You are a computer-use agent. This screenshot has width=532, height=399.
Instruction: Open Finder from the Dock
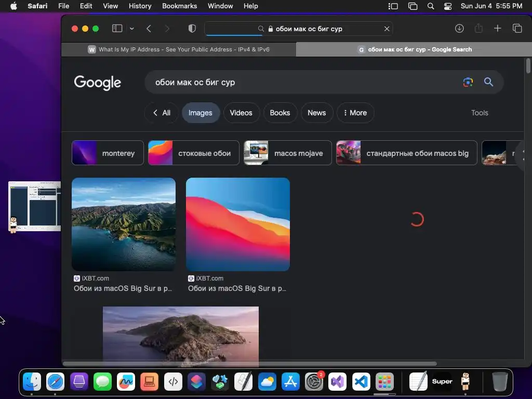coord(32,382)
